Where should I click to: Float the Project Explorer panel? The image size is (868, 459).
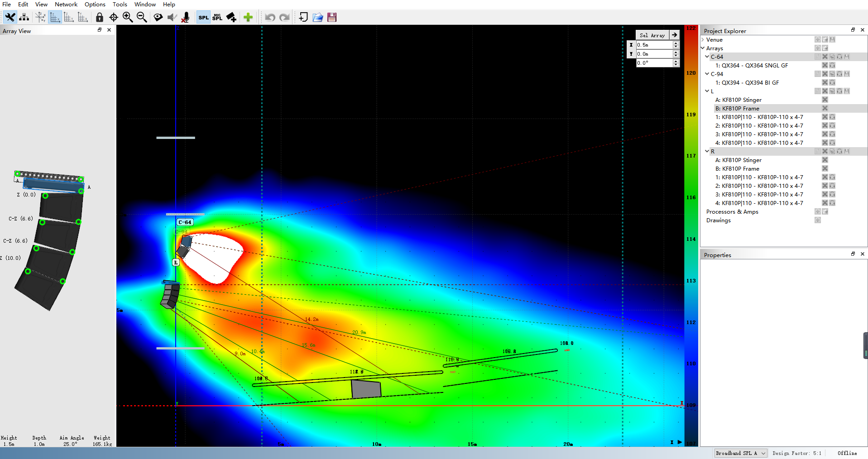tap(853, 30)
